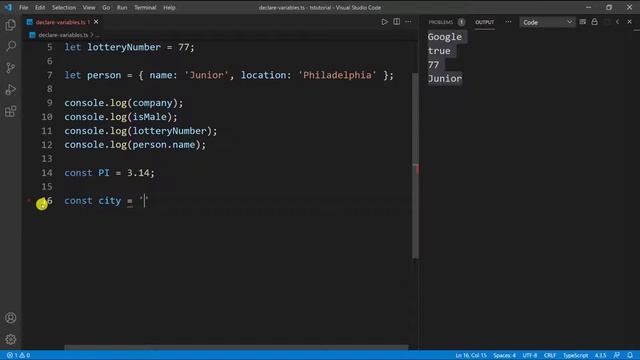Select TypeScript version 4.3.5 indicator
The image size is (640, 360).
(600, 355)
